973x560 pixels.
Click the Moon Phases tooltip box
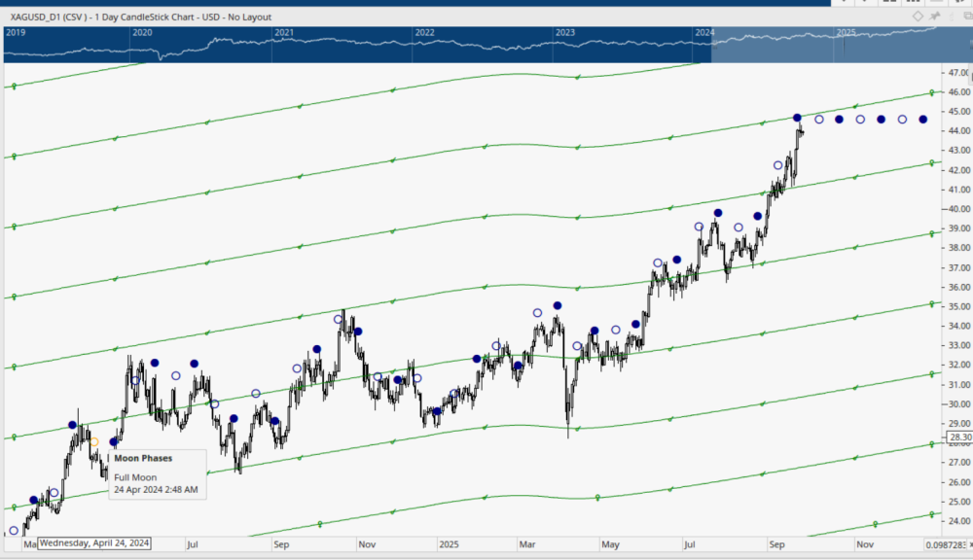tap(156, 472)
